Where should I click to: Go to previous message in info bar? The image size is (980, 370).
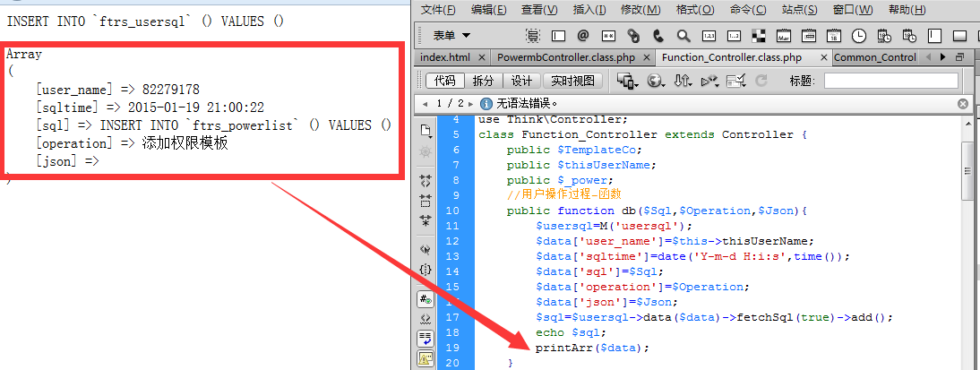coord(425,103)
